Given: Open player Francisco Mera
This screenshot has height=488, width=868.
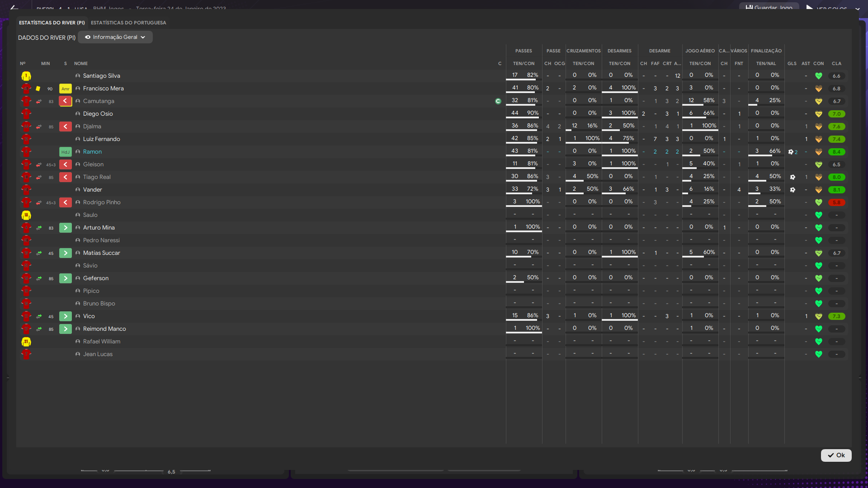Looking at the screenshot, I should (x=104, y=89).
